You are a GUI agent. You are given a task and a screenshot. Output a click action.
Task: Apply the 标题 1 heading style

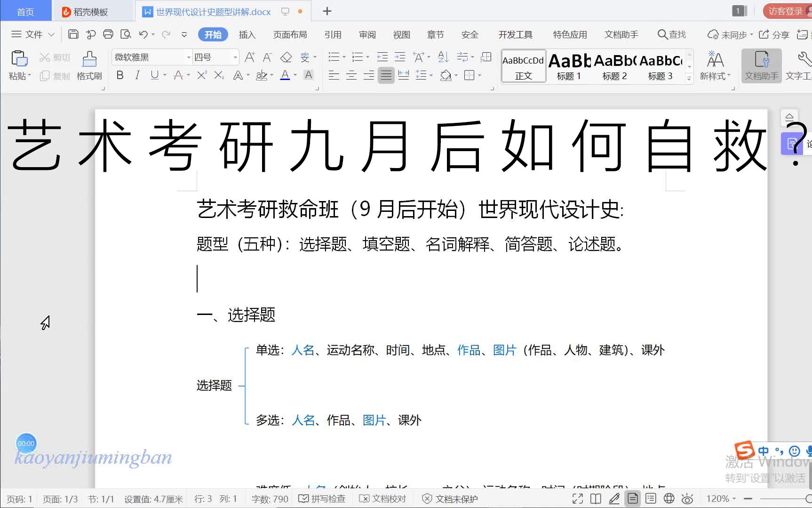(569, 66)
